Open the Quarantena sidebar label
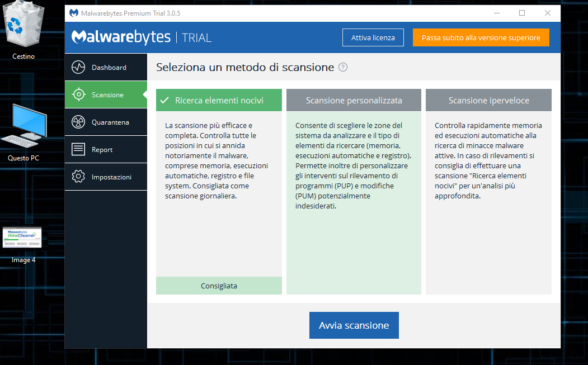588x365 pixels. point(110,122)
